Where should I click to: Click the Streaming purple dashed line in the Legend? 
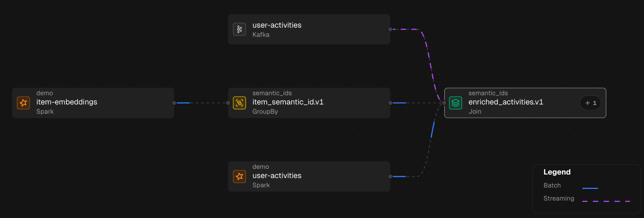point(606,201)
